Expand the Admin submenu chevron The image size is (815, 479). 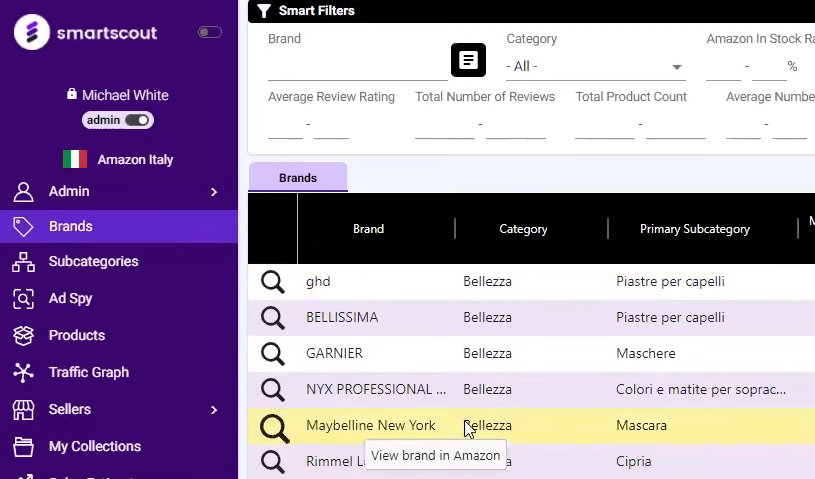click(x=214, y=192)
